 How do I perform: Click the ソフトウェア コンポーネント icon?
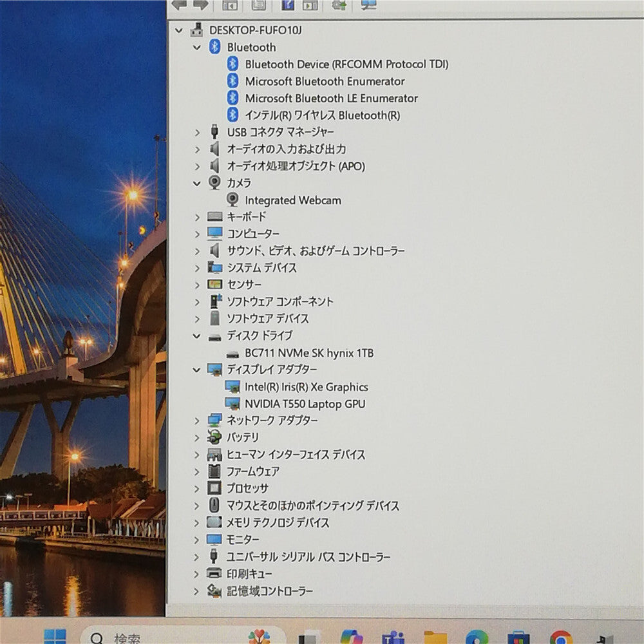[x=215, y=301]
